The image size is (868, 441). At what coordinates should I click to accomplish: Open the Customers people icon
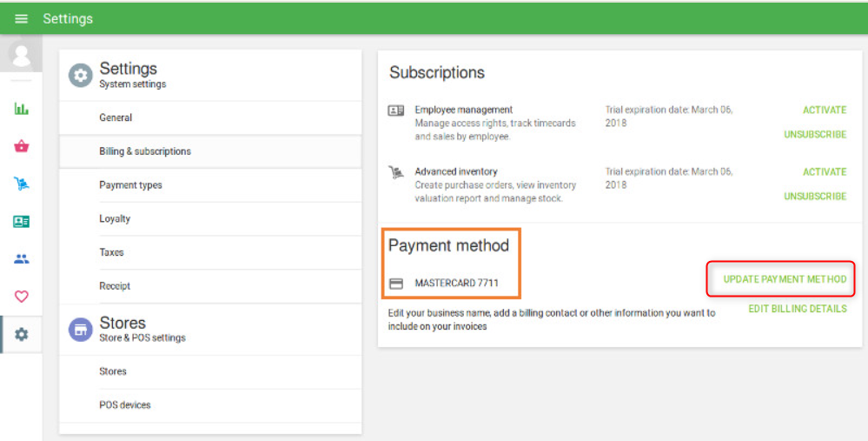point(21,259)
